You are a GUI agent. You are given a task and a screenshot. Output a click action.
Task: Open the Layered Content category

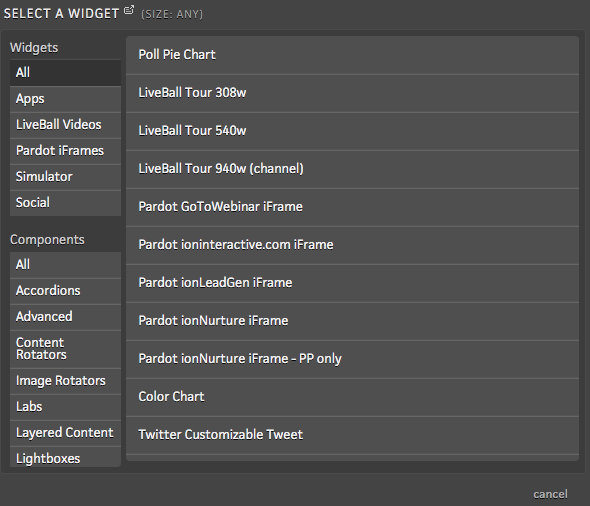coord(65,433)
